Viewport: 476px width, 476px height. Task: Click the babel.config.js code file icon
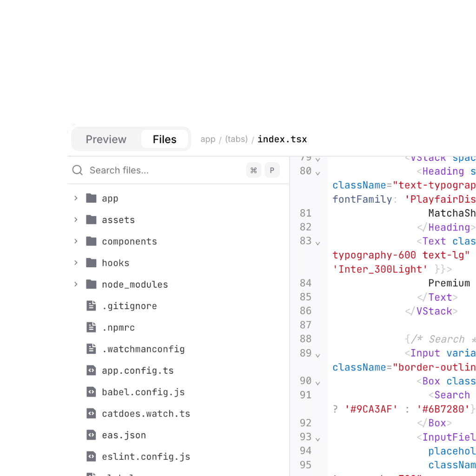point(91,392)
